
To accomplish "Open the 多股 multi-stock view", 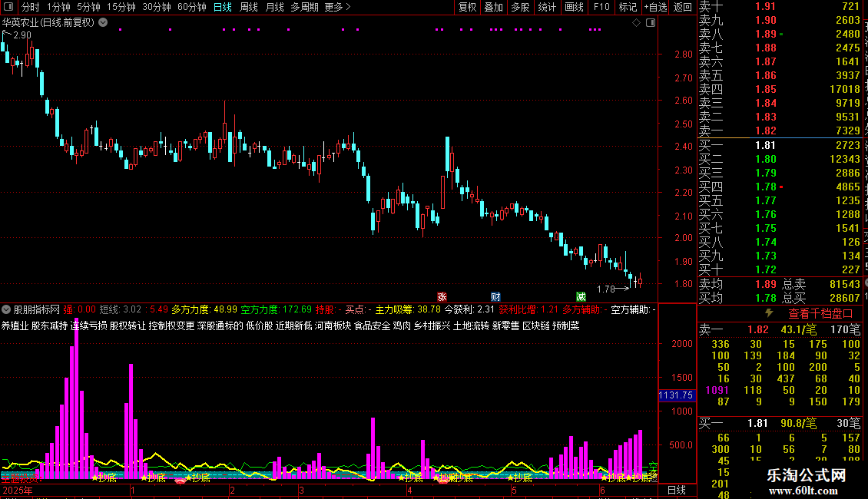I will pyautogui.click(x=520, y=7).
